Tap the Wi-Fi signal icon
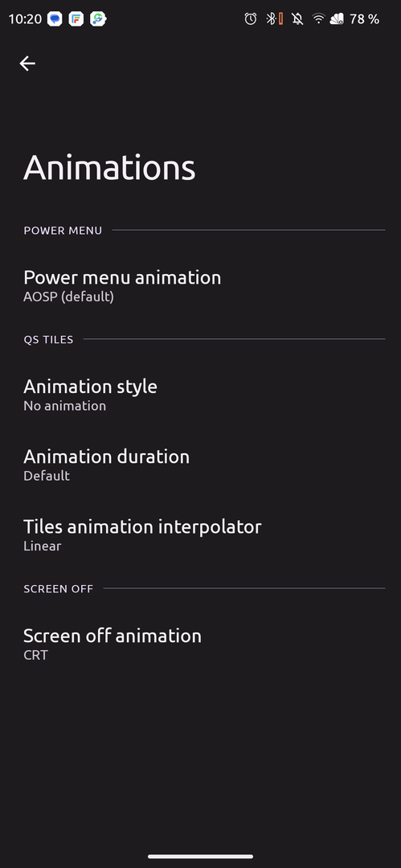This screenshot has width=401, height=868. 318,19
